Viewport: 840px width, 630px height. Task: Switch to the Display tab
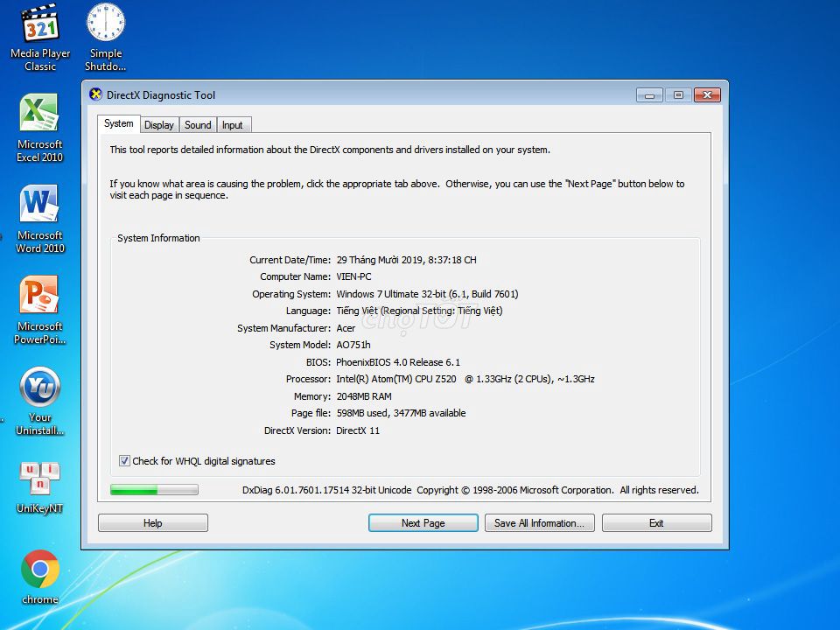tap(159, 125)
